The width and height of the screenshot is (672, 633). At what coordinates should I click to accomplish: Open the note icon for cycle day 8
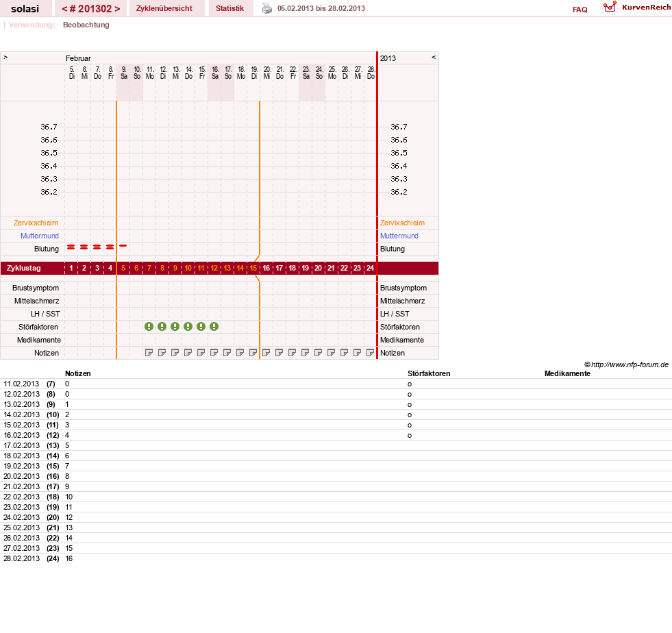pyautogui.click(x=162, y=353)
